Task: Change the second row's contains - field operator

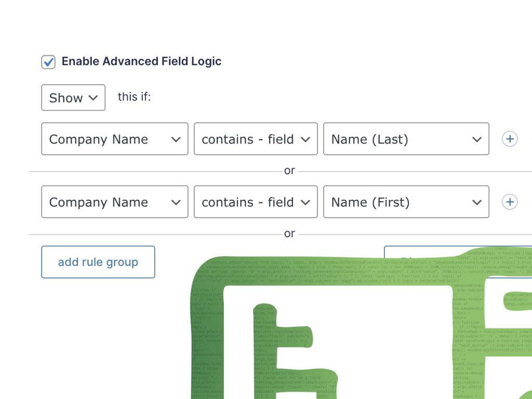Action: coord(255,202)
